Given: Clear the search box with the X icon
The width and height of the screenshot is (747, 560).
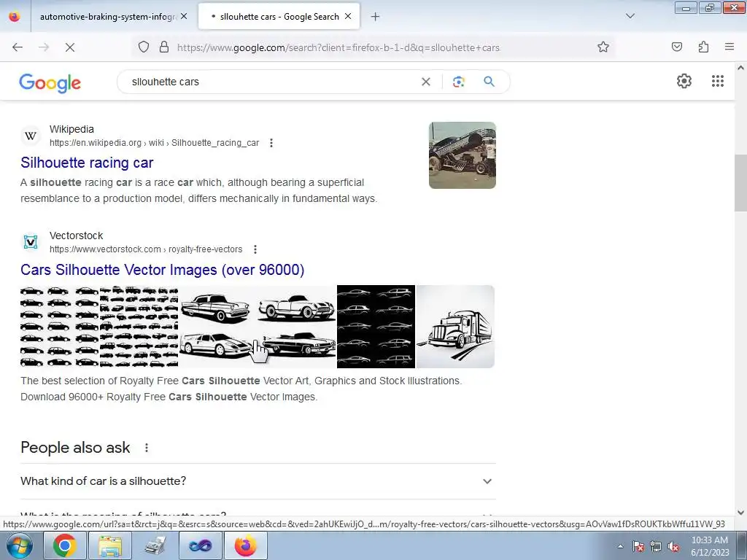Looking at the screenshot, I should click(426, 82).
